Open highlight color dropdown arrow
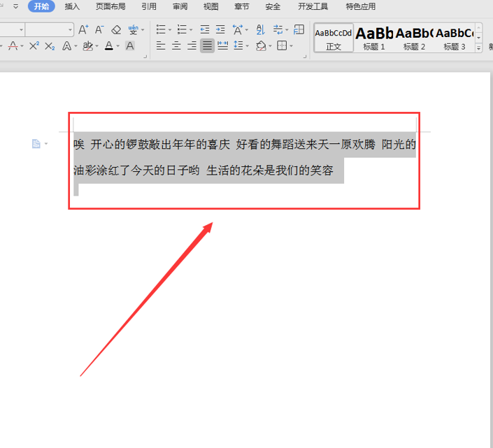 [x=97, y=47]
